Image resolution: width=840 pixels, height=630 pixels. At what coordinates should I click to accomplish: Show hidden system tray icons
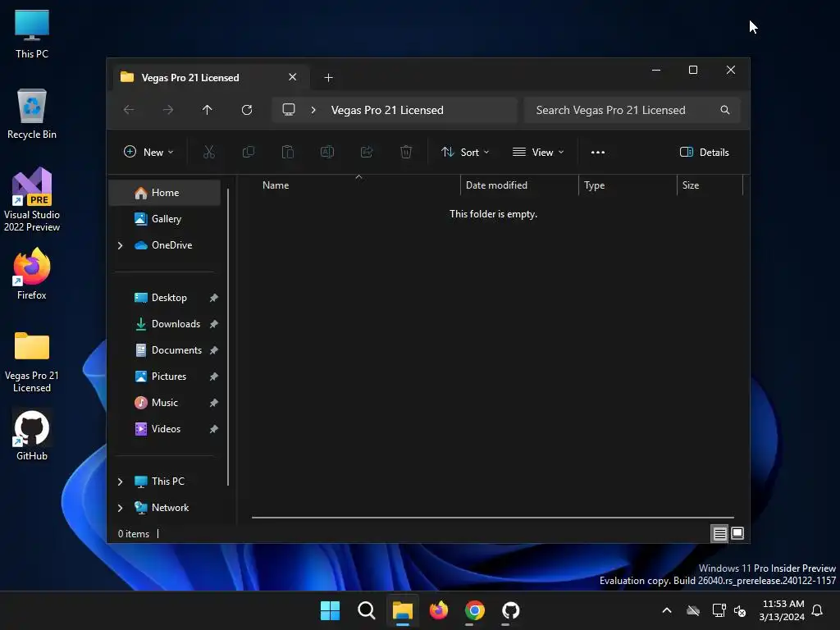667,610
